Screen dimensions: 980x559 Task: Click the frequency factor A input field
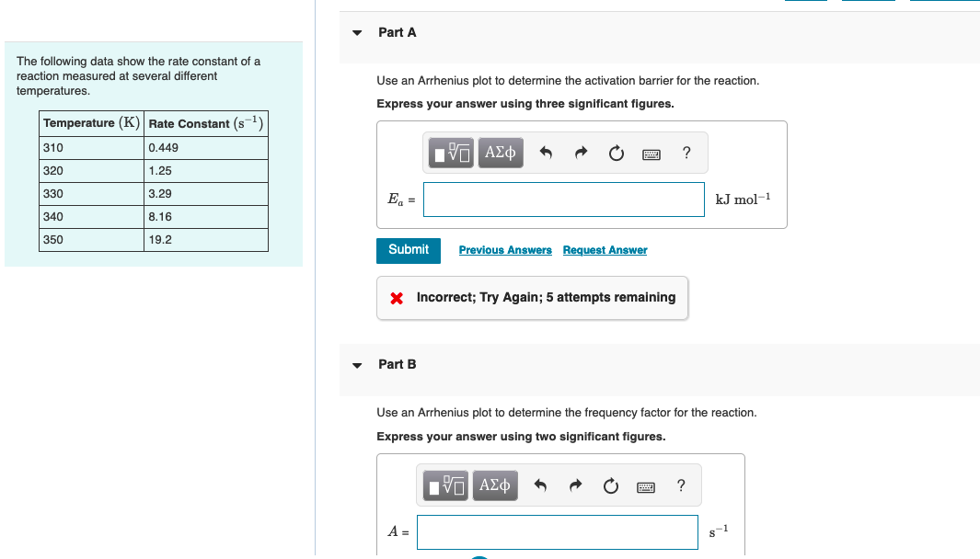557,531
